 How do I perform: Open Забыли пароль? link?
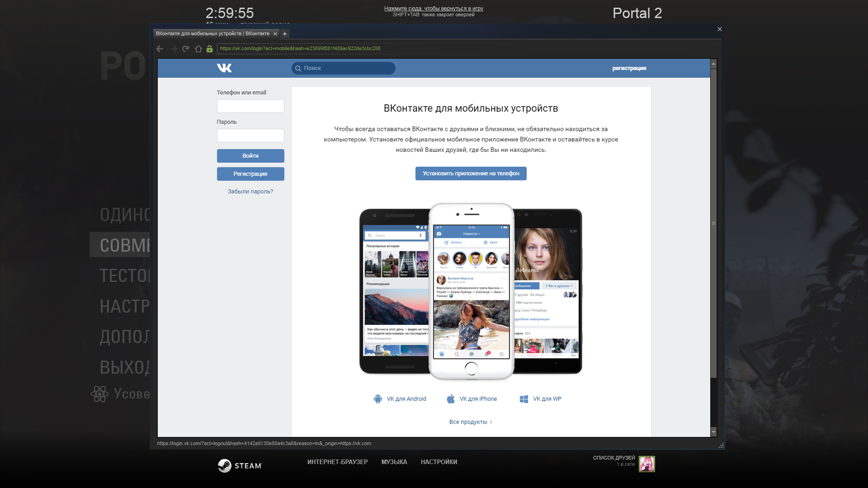click(251, 191)
